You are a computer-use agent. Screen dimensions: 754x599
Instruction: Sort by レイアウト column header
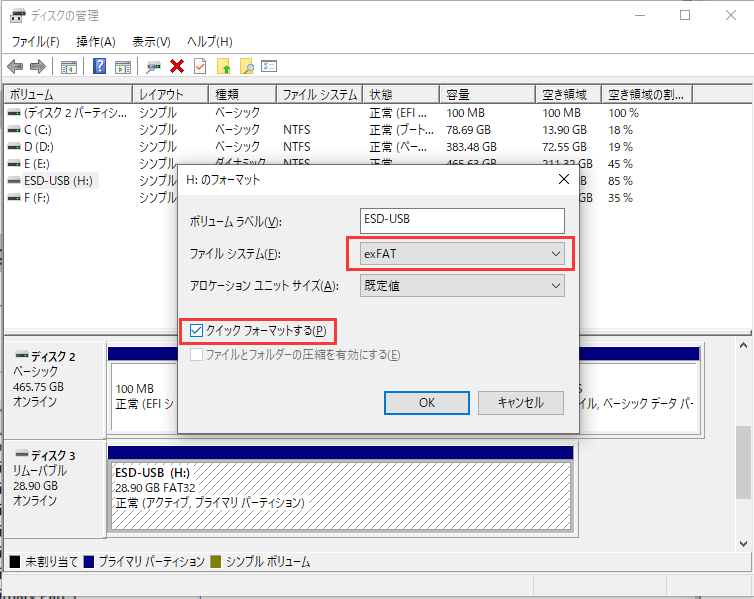coord(171,94)
